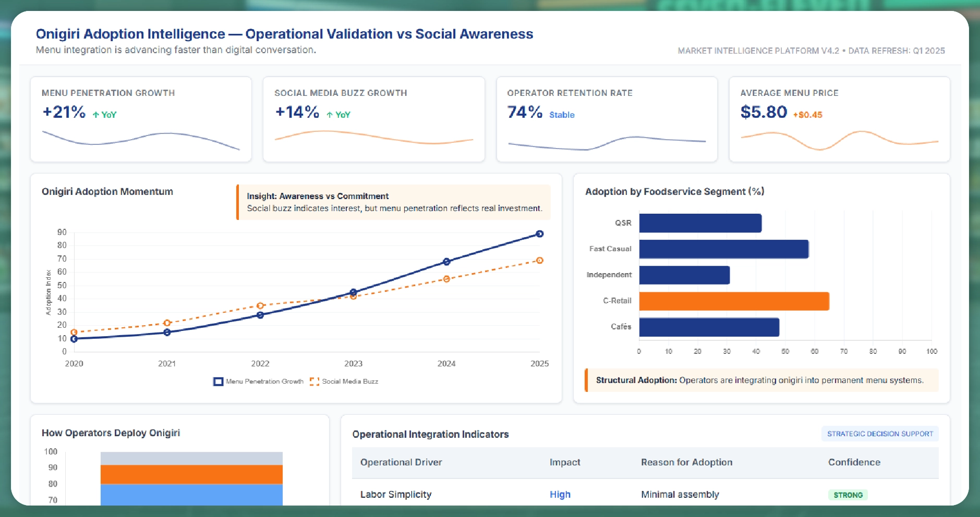Expand the How Operators Deploy Onigiri panel
The width and height of the screenshot is (980, 517).
point(111,433)
